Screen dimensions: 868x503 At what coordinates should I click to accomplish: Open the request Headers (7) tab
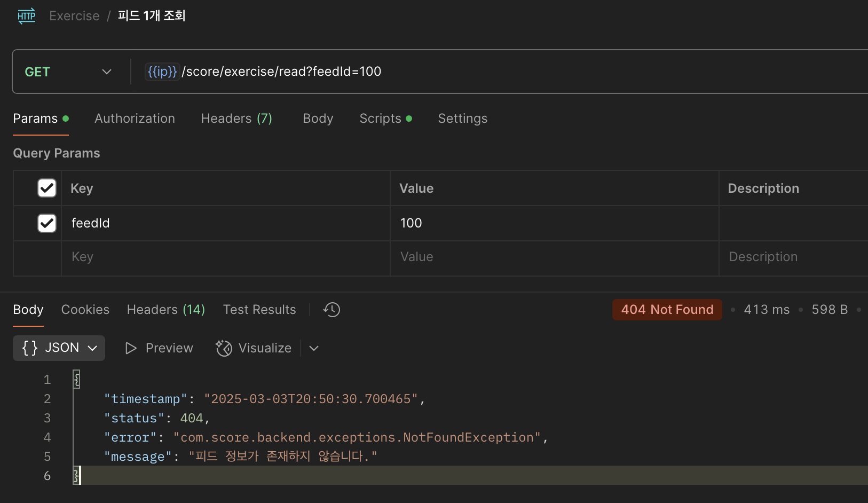coord(236,119)
